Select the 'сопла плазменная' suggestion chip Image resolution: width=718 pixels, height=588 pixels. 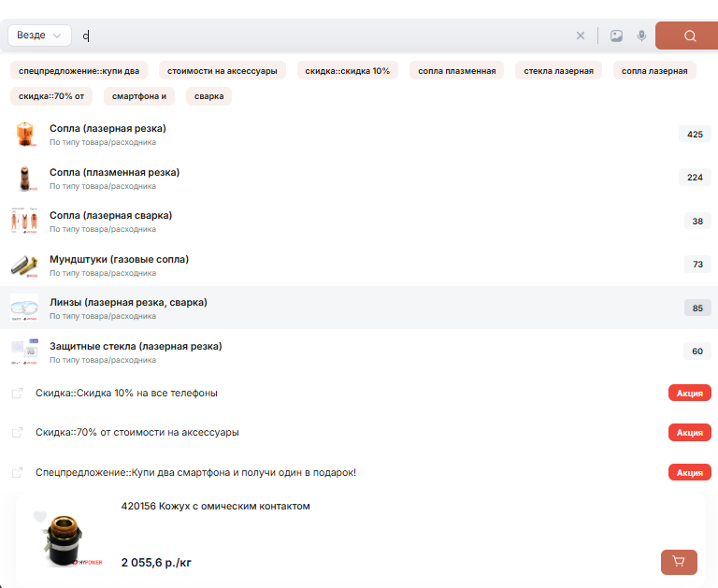click(456, 71)
